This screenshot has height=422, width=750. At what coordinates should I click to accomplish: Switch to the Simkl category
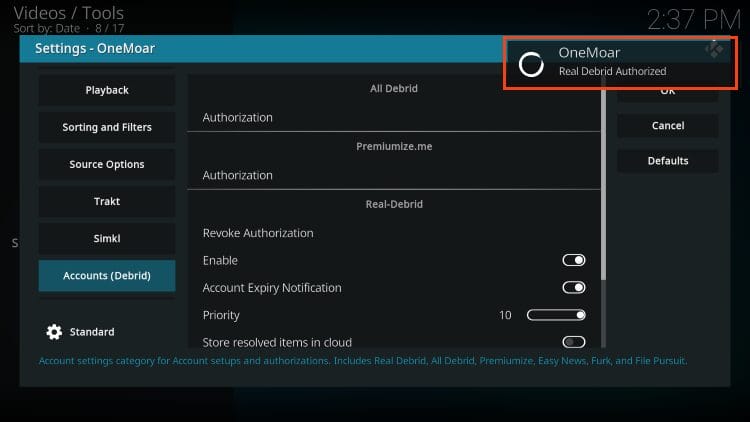(107, 238)
